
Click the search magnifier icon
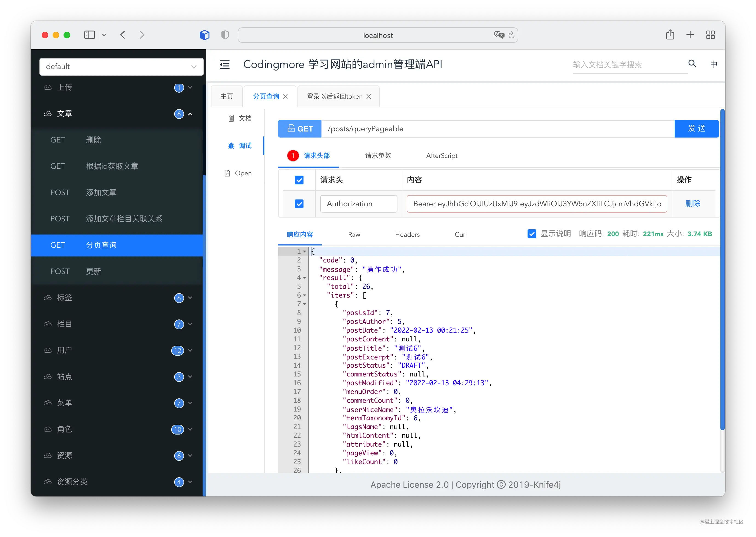pos(692,64)
